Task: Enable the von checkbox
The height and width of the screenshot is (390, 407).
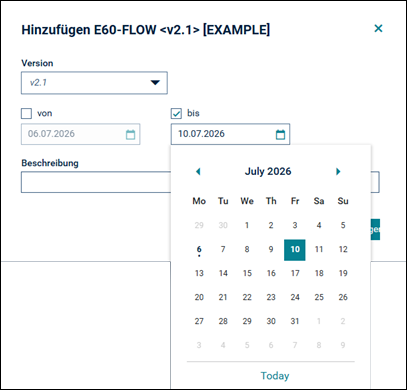Action: [26, 113]
